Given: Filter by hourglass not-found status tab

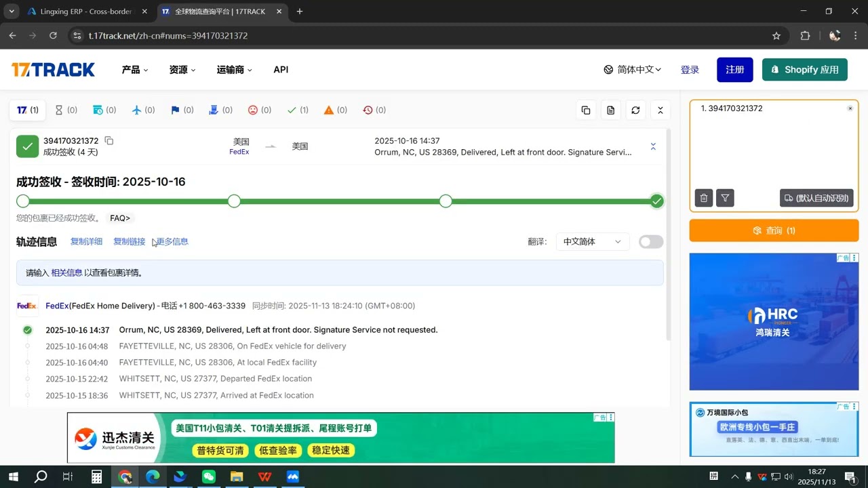Looking at the screenshot, I should pos(66,110).
